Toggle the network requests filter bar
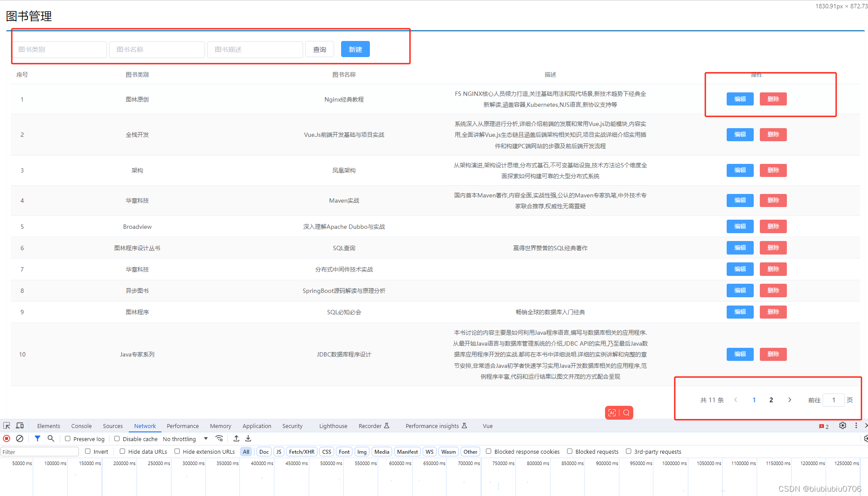The height and width of the screenshot is (496, 868). 38,438
